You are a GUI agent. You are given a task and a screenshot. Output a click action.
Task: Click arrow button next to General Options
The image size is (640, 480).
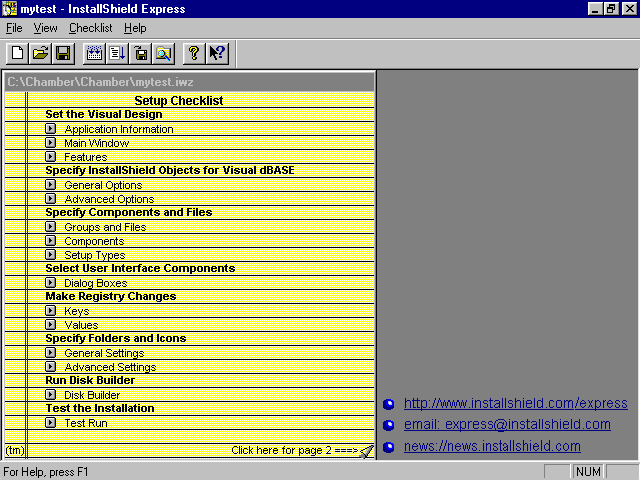pyautogui.click(x=51, y=184)
